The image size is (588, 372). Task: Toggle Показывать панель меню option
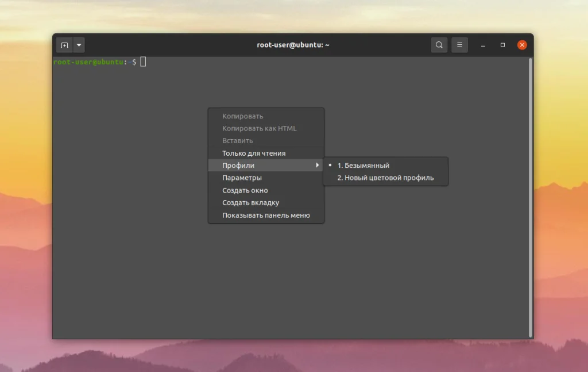265,214
